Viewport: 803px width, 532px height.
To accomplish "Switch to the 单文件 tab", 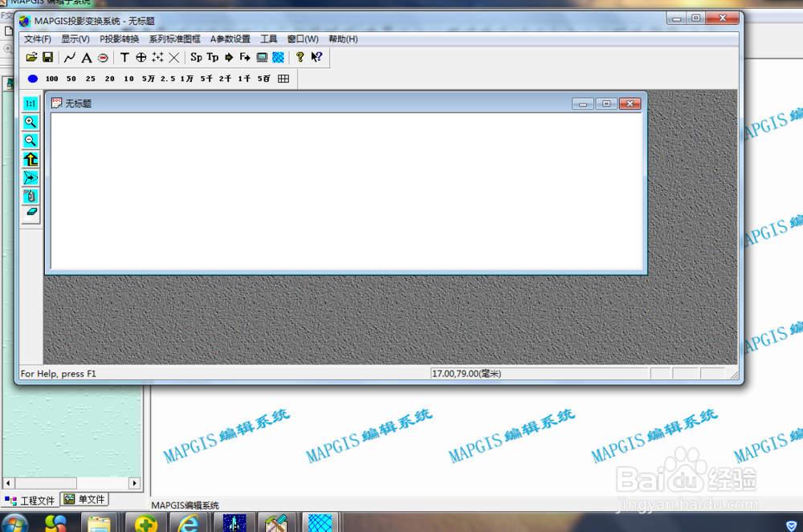I will pyautogui.click(x=84, y=499).
